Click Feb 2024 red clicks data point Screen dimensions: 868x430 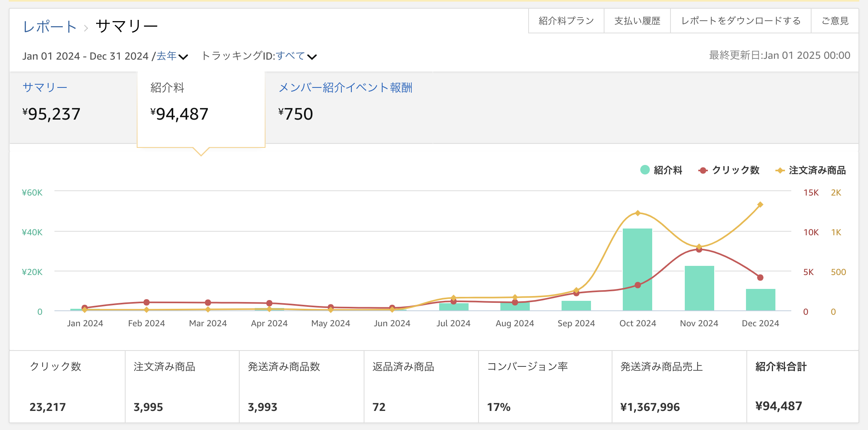(147, 302)
